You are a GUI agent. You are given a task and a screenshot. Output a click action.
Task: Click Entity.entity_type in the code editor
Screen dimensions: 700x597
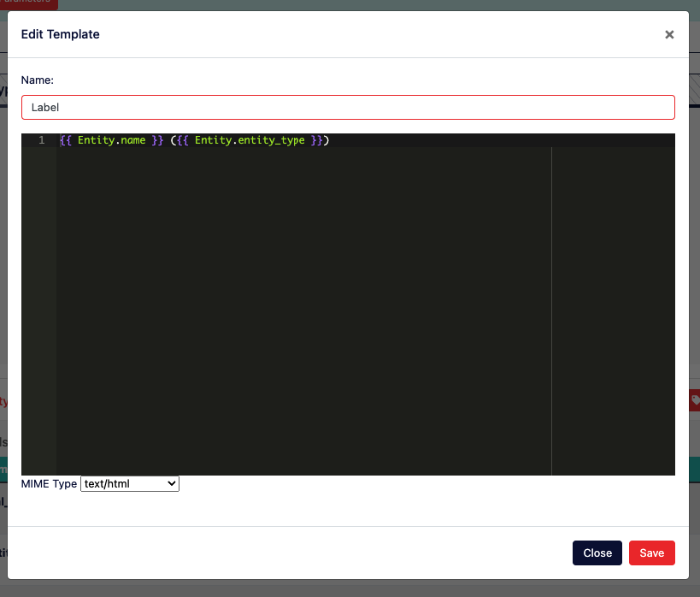250,140
